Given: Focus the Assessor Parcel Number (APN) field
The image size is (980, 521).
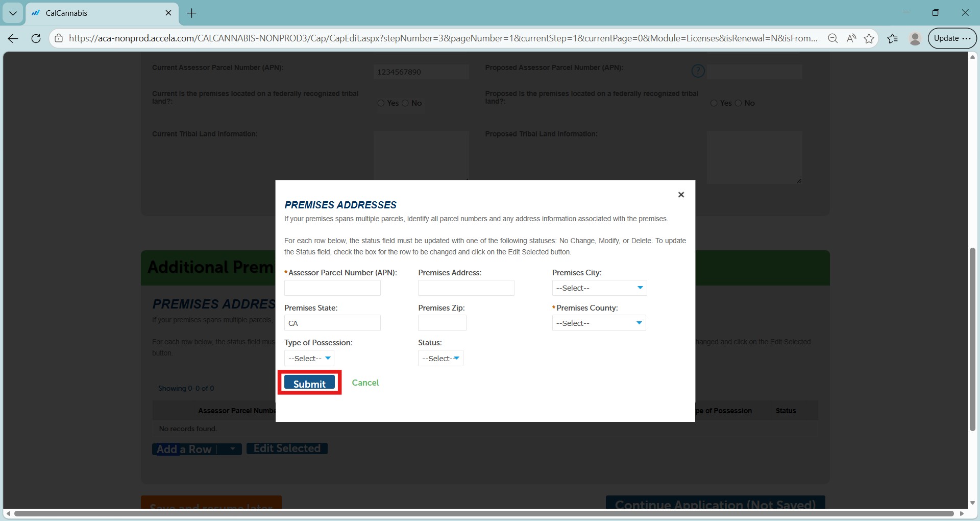Looking at the screenshot, I should [x=332, y=288].
